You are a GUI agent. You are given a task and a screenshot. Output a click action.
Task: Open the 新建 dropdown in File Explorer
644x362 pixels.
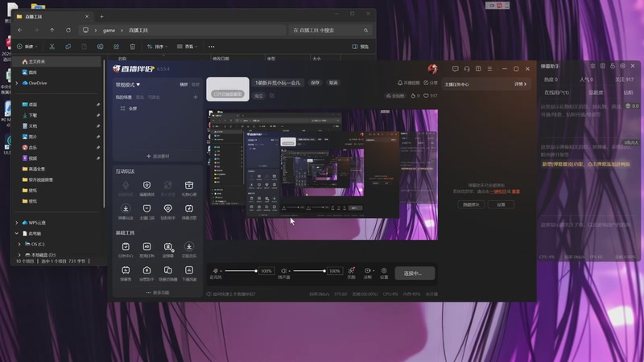(27, 47)
